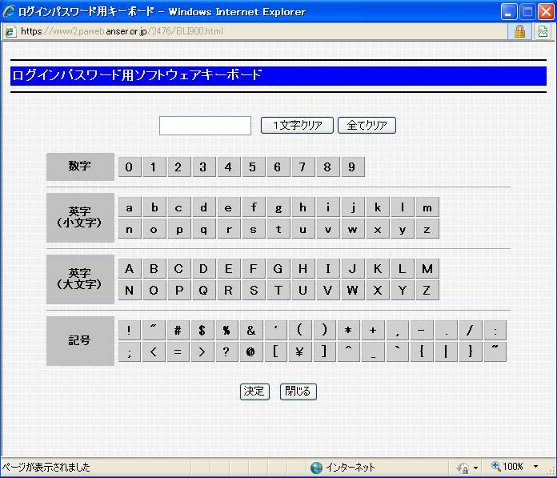Select the yen symbol key

299,352
